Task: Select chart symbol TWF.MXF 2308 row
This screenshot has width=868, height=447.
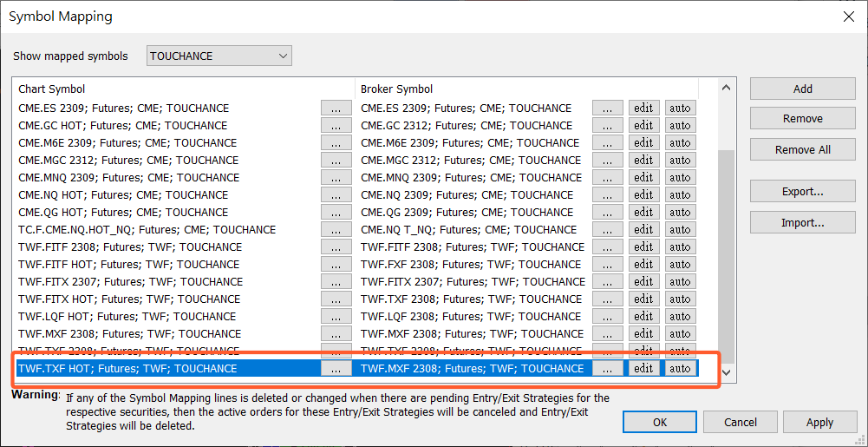Action: (x=129, y=334)
